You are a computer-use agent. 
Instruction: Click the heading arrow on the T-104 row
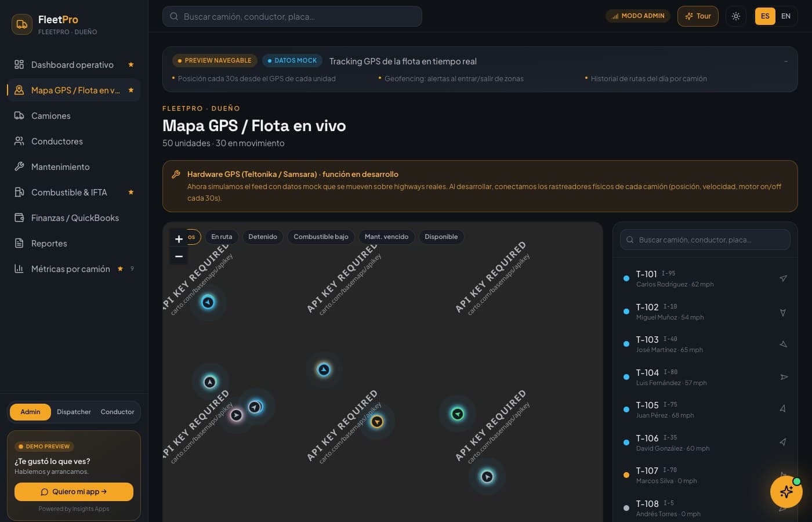point(783,377)
